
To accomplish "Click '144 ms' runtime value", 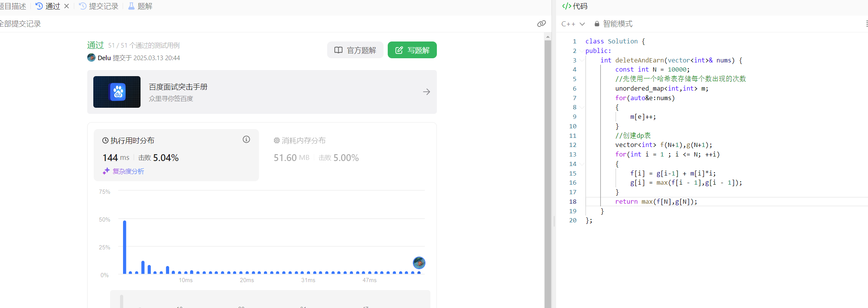I will click(x=116, y=158).
